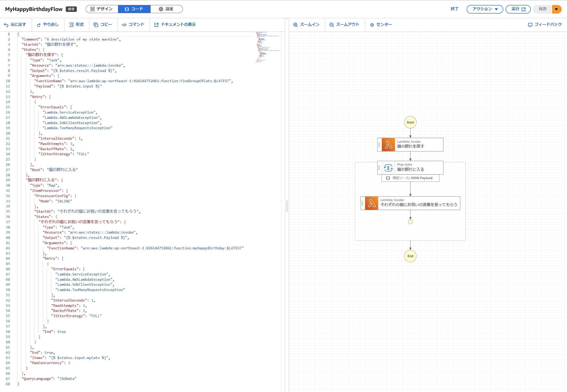Click the panel splitter handle
The height and width of the screenshot is (392, 567).
pos(287,206)
